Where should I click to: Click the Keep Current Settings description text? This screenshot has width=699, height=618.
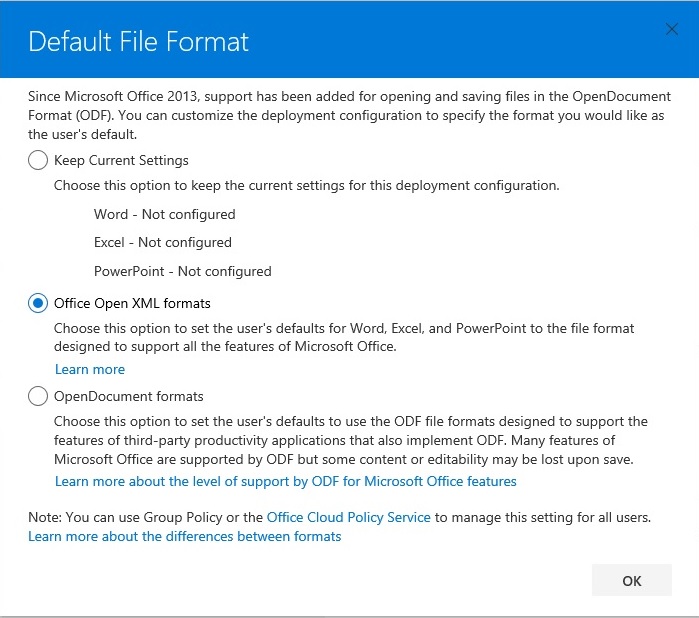(x=306, y=185)
